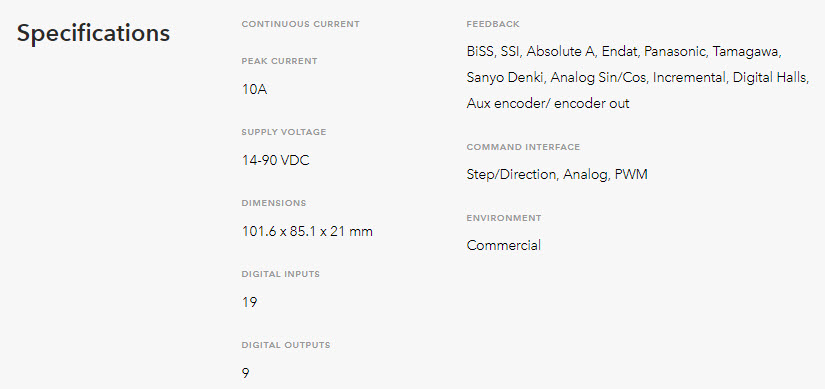The height and width of the screenshot is (389, 825).
Task: Select the Step/Direction, Analog, PWM text
Action: (x=557, y=175)
